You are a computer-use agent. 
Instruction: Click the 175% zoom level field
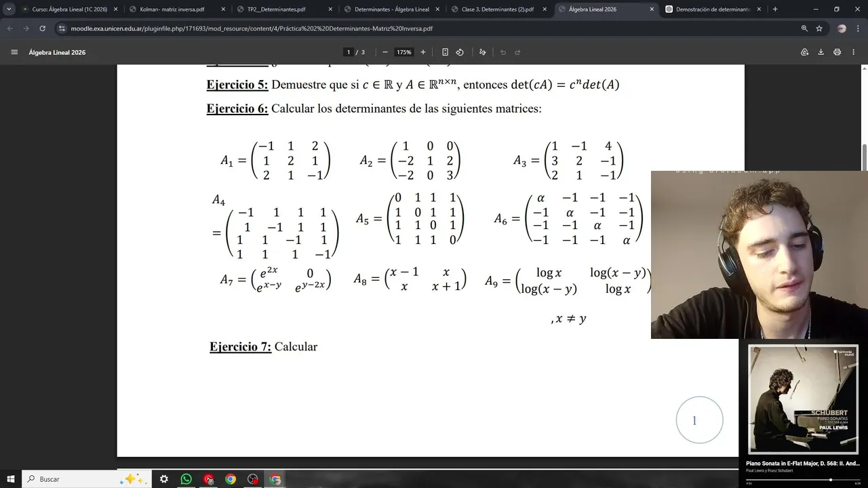click(x=404, y=52)
